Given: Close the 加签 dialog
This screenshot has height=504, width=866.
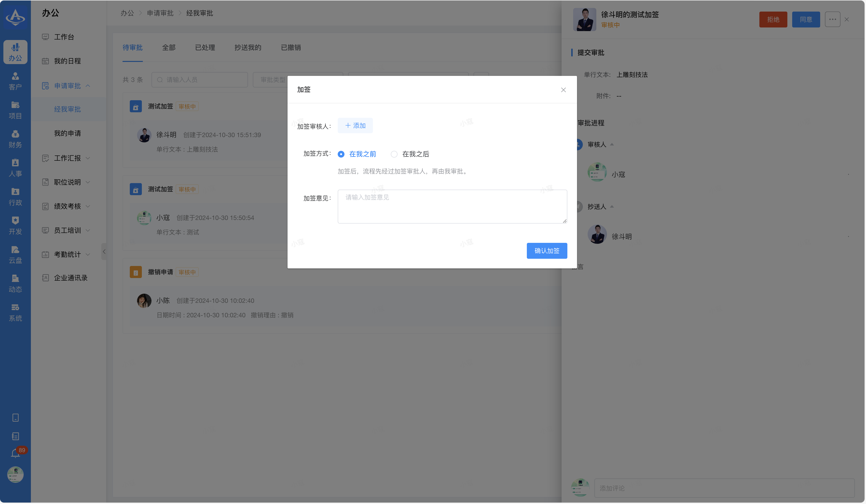Looking at the screenshot, I should point(563,90).
